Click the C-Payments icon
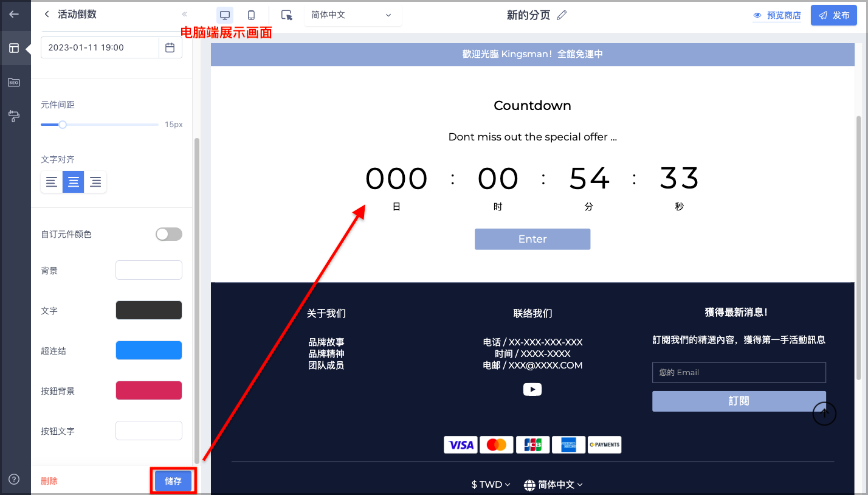The height and width of the screenshot is (495, 868). pyautogui.click(x=605, y=445)
